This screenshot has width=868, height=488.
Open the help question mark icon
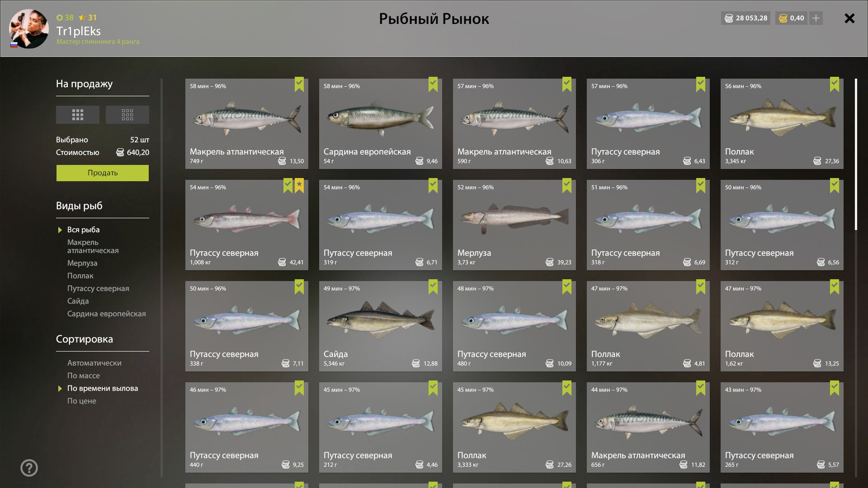[29, 468]
